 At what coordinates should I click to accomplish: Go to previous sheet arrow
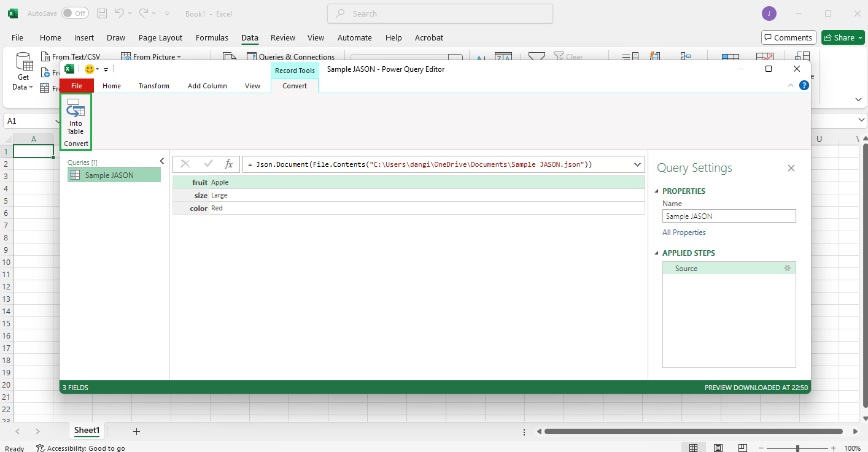pos(18,431)
